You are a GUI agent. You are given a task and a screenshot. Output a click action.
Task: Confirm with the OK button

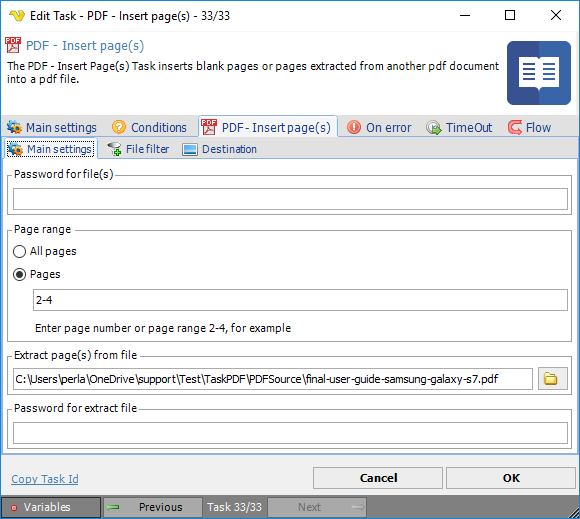510,478
